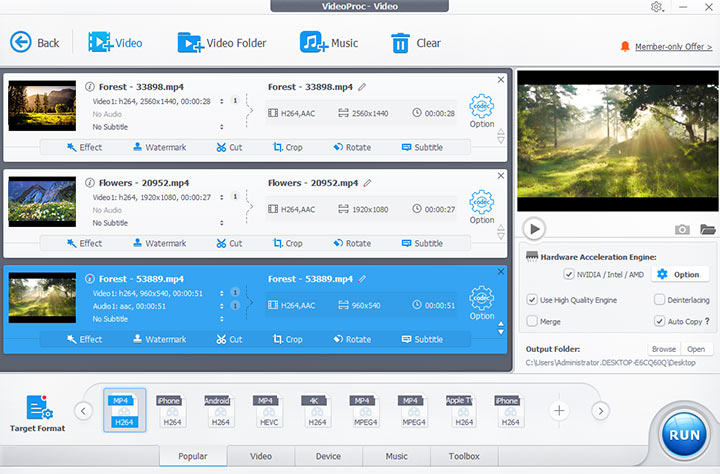
Task: Add Subtitle to Forest - 53889.mp4
Action: [422, 339]
